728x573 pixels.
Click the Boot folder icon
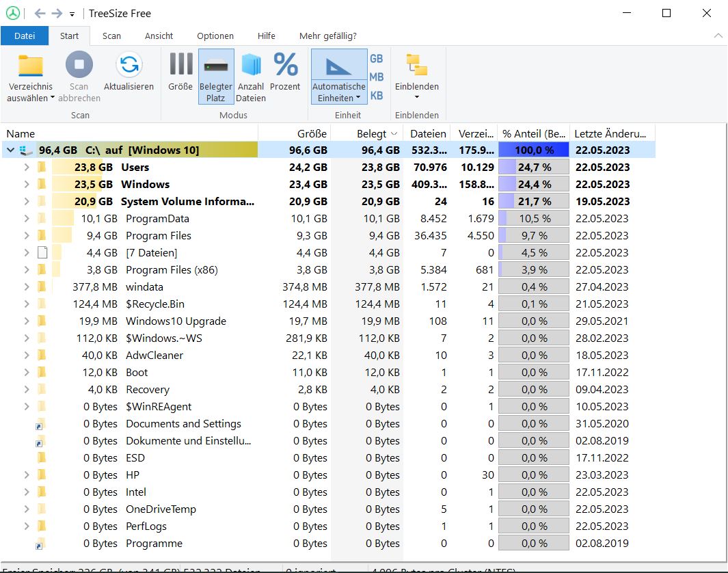coord(42,373)
